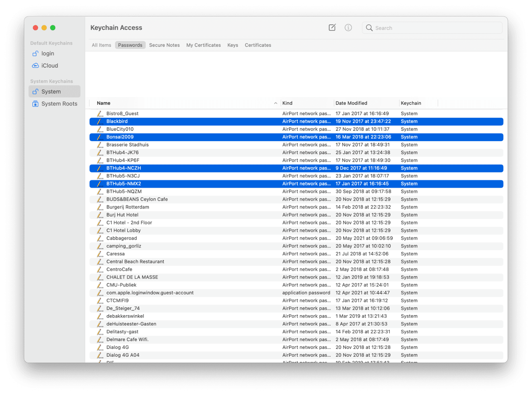Select the com.apple.loginwindow.guest-account entry
This screenshot has width=532, height=395.
150,292
